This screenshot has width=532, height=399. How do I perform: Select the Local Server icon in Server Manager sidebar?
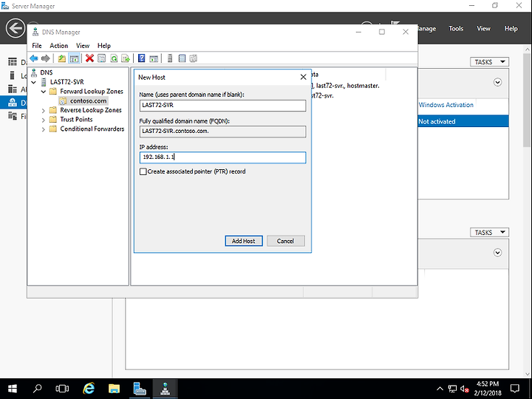(x=13, y=75)
